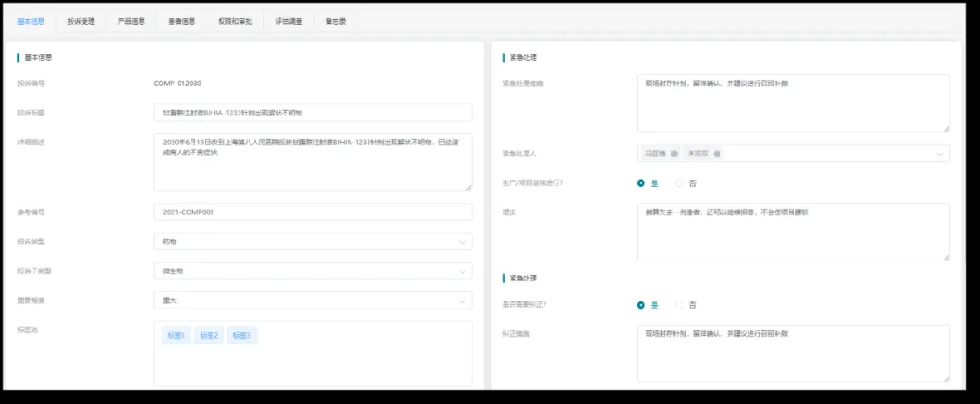
Task: Click into the 紧急处理措施 text area
Action: pyautogui.click(x=793, y=103)
